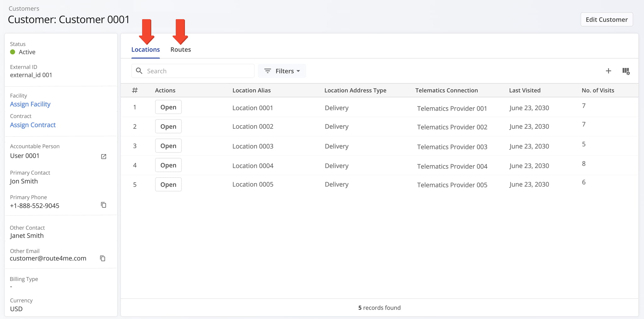Expand the Filters dropdown
The image size is (644, 319).
[282, 71]
